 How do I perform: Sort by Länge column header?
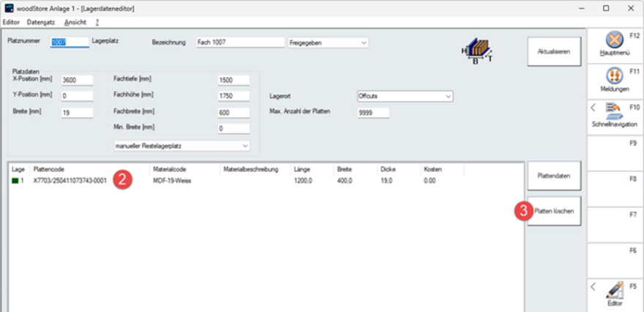click(312, 169)
